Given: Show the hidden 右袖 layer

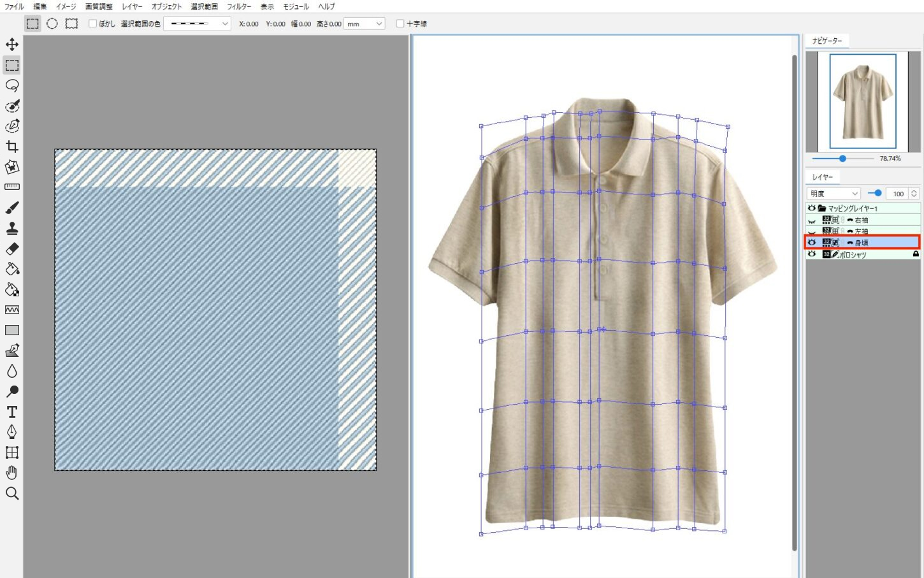Looking at the screenshot, I should (x=812, y=220).
